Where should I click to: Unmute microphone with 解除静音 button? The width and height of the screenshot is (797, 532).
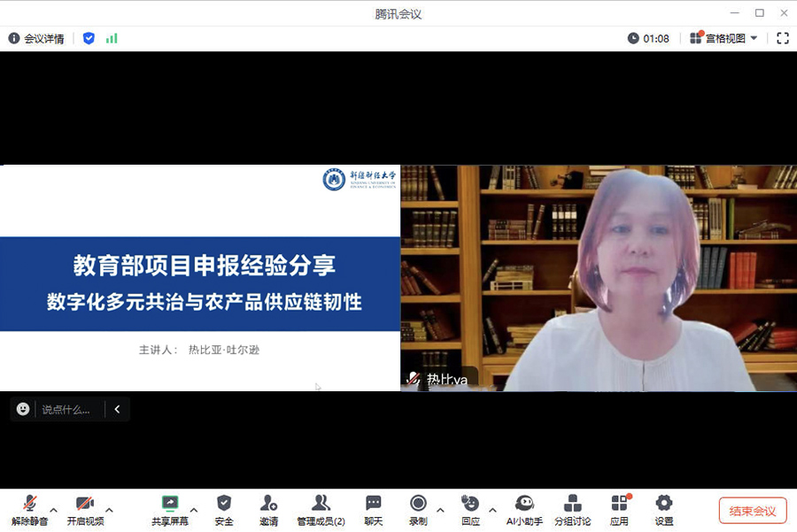click(30, 509)
